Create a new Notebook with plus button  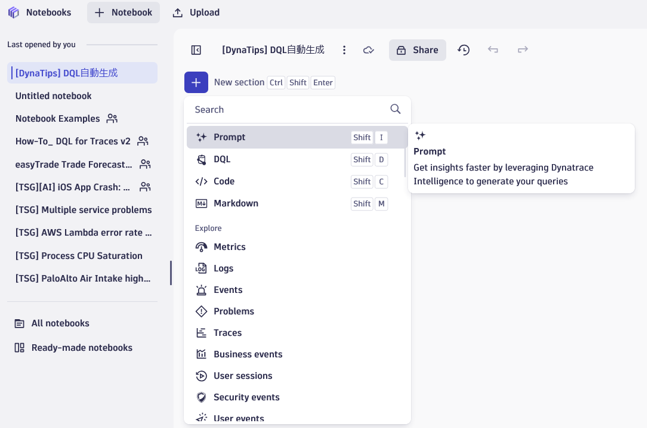(123, 12)
